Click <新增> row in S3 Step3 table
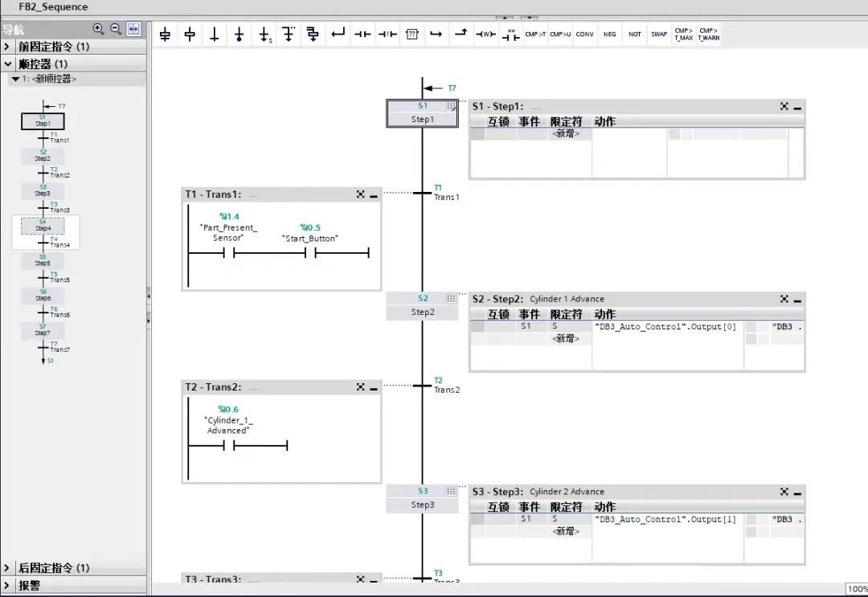868x597 pixels. point(566,531)
